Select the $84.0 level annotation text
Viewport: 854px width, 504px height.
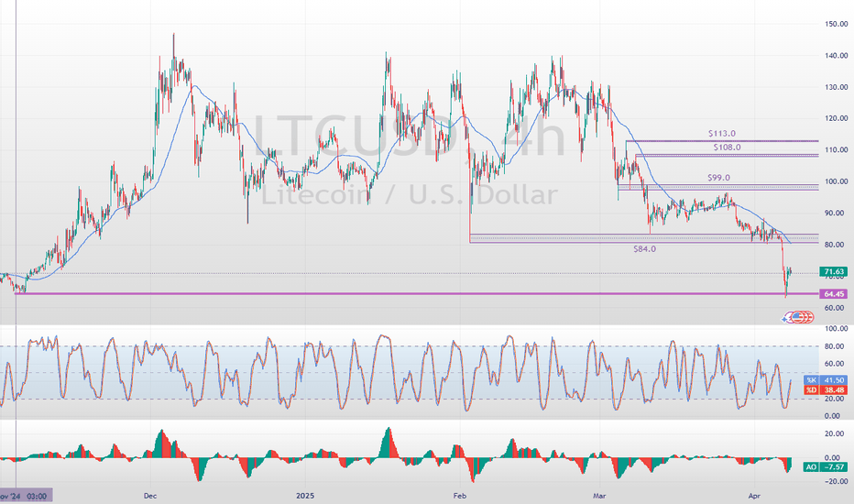(644, 249)
